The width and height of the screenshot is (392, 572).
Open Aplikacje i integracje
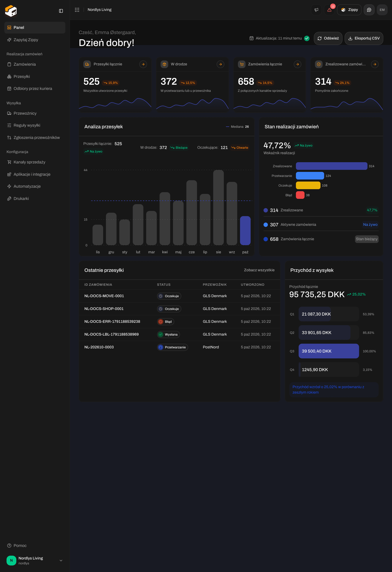click(x=35, y=174)
